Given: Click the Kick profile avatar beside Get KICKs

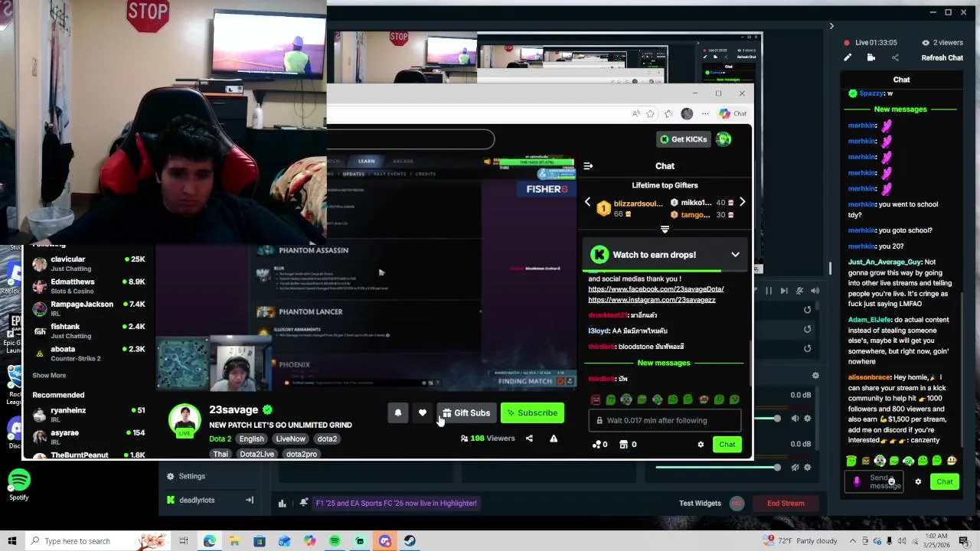Looking at the screenshot, I should tap(724, 139).
